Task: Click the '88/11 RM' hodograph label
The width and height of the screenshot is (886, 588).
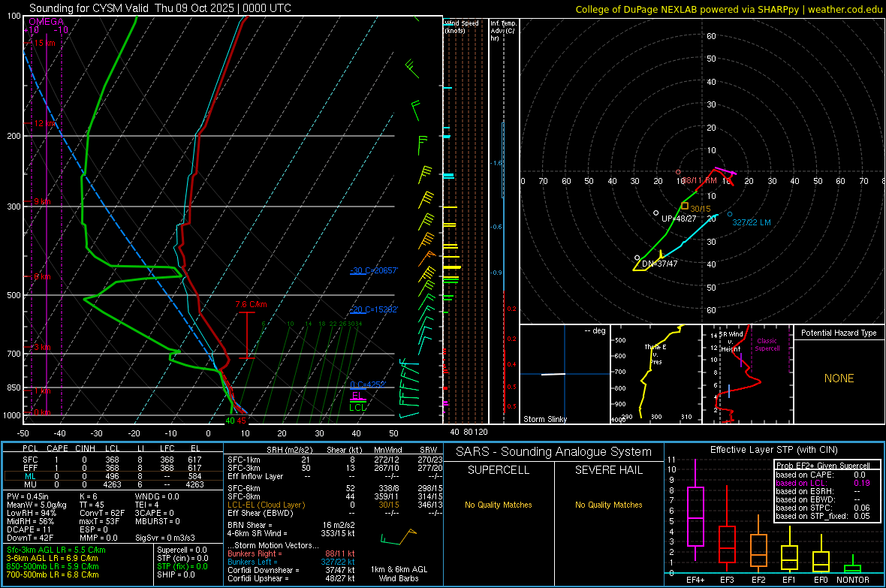Action: click(700, 180)
